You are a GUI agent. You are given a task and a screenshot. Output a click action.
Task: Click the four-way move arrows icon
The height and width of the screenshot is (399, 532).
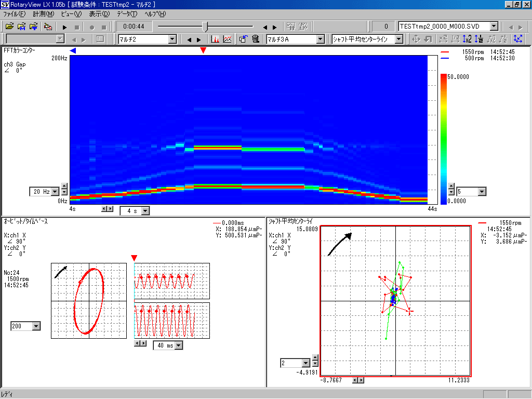(416, 39)
